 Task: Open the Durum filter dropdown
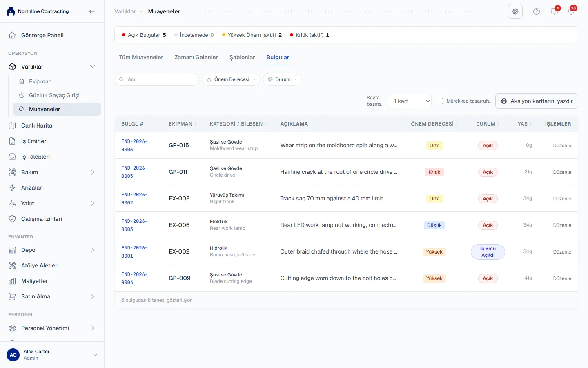[283, 79]
